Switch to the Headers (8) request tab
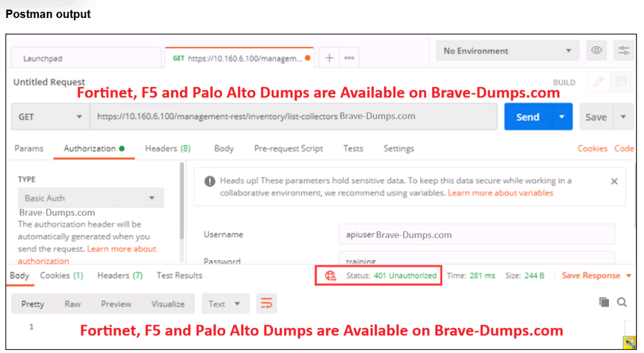 pos(168,148)
